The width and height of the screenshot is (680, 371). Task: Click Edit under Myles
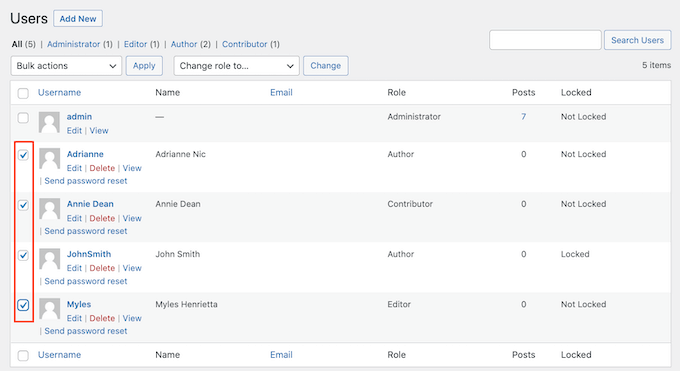click(x=74, y=318)
